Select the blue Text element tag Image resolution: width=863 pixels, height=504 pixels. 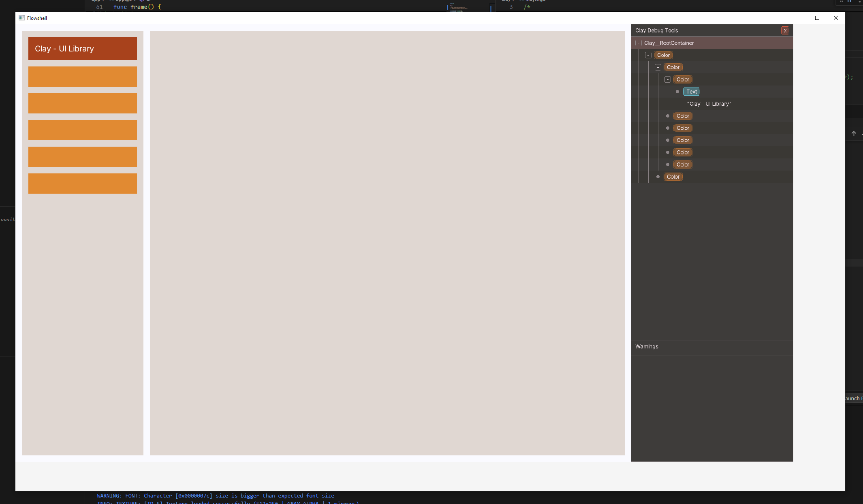tap(691, 92)
